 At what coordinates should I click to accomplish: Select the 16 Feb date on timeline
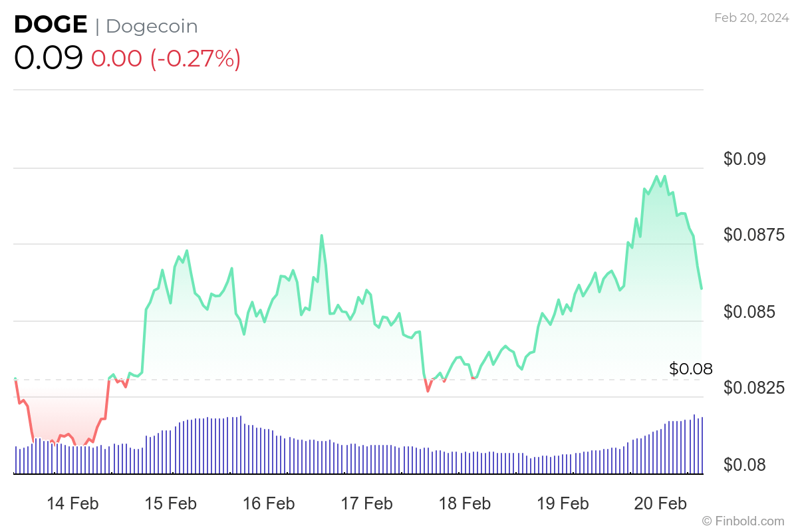269,504
